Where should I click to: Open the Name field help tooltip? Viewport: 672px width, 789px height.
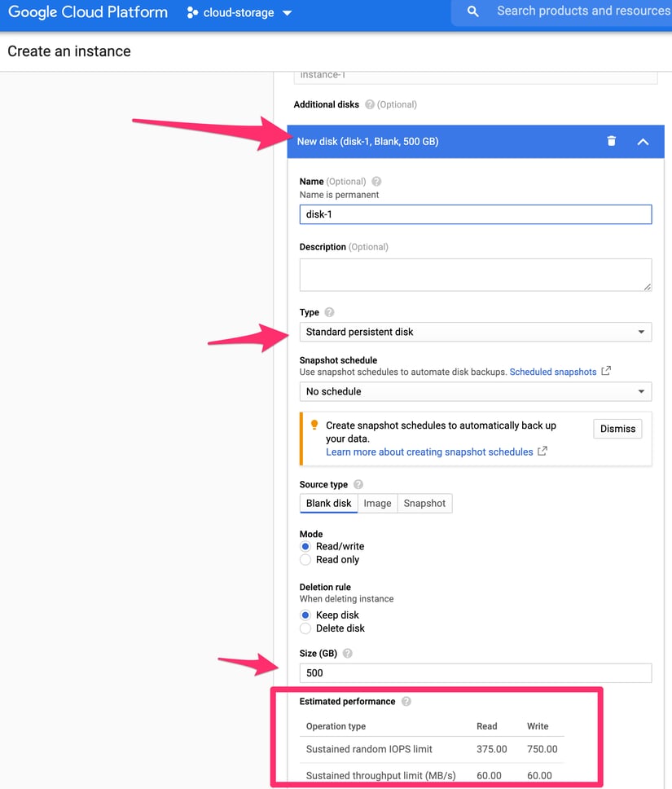(x=376, y=181)
